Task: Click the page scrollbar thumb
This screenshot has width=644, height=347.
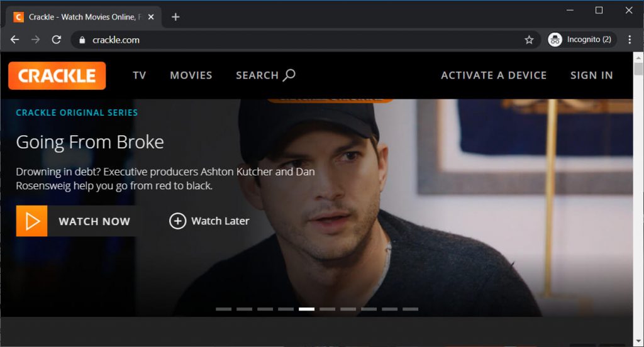Action: point(638,68)
